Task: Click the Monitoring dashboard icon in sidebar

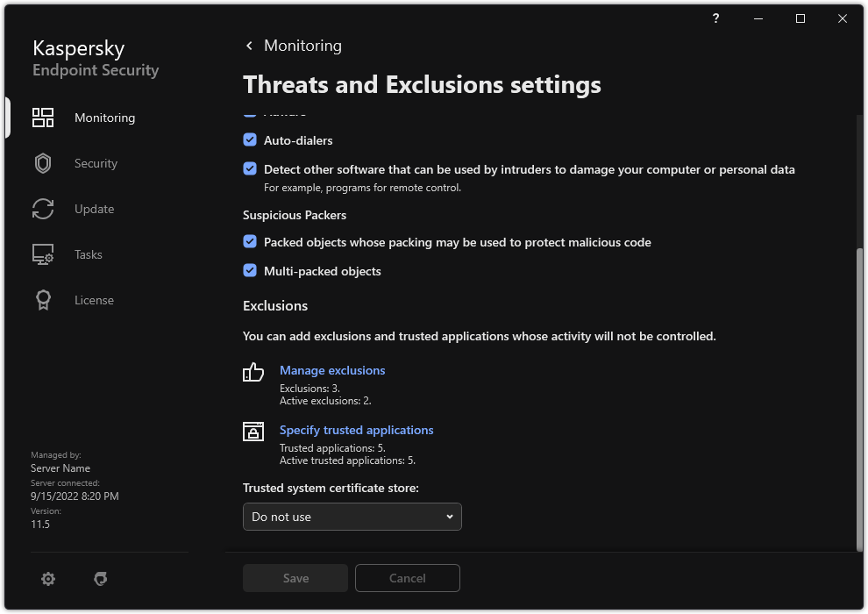Action: (43, 118)
